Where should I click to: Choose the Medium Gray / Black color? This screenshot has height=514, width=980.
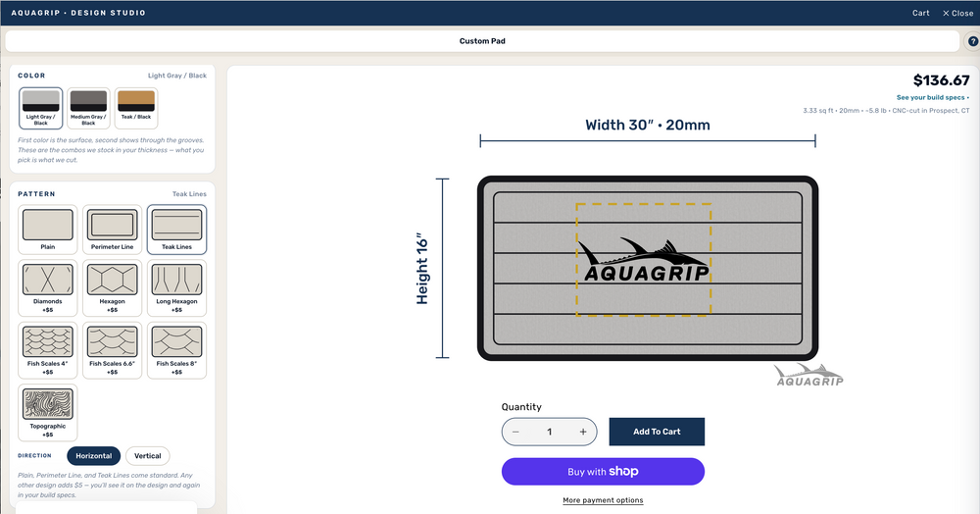point(88,108)
